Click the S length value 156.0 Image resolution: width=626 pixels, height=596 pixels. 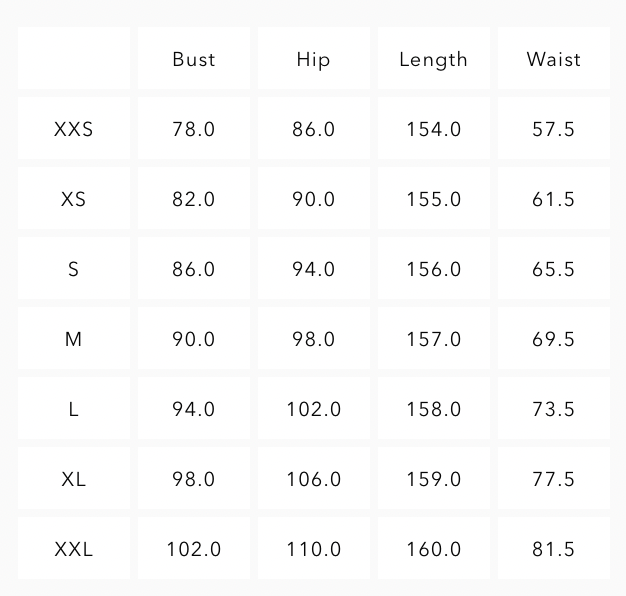coord(433,269)
